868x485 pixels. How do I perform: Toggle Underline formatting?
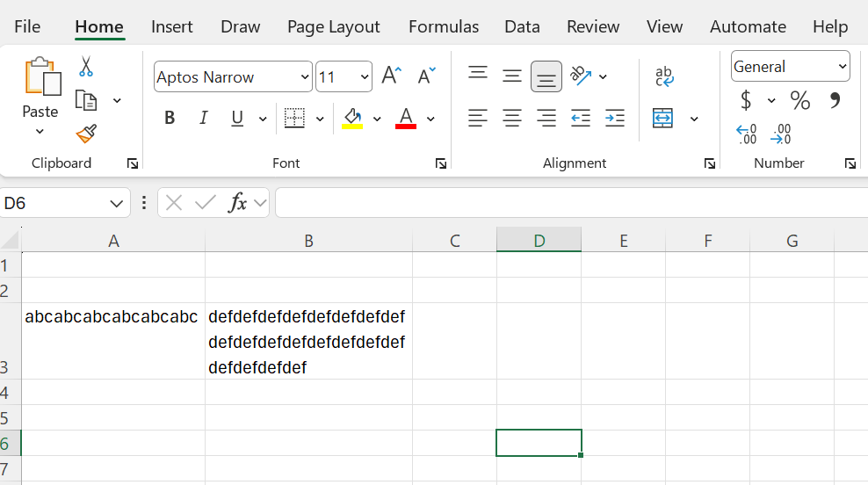tap(237, 118)
